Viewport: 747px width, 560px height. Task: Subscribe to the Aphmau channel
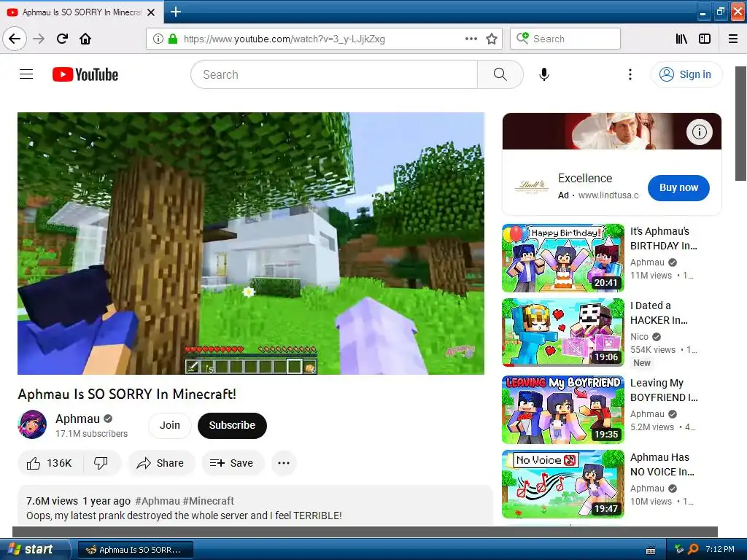click(x=232, y=425)
